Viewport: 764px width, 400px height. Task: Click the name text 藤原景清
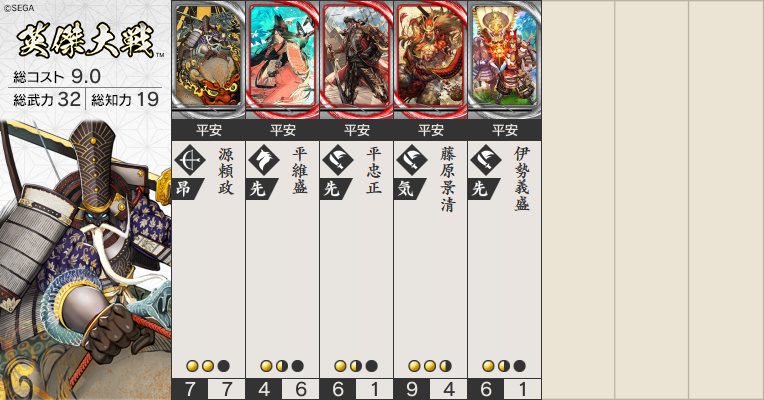pos(447,179)
